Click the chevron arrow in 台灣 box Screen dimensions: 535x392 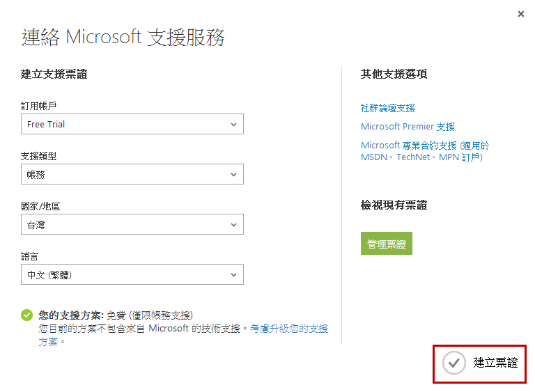pos(233,225)
